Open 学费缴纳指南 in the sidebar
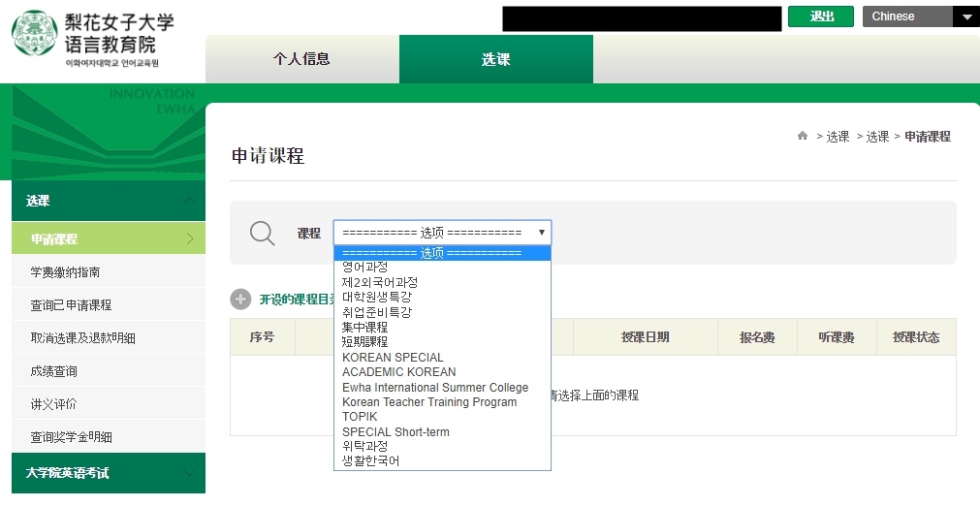980x506 pixels. click(109, 271)
